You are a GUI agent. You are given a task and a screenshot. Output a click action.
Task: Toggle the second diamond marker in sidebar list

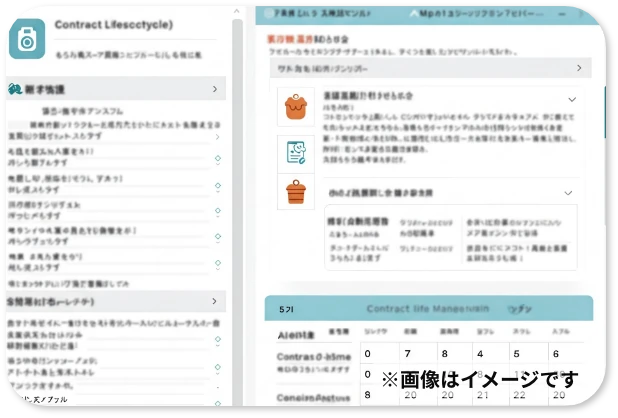[x=218, y=186]
